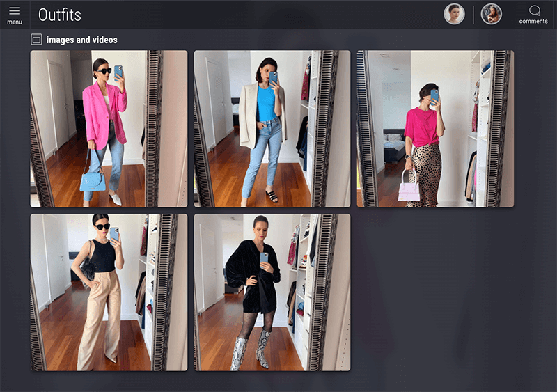
Task: Open the black velvet dress photo
Action: (272, 292)
